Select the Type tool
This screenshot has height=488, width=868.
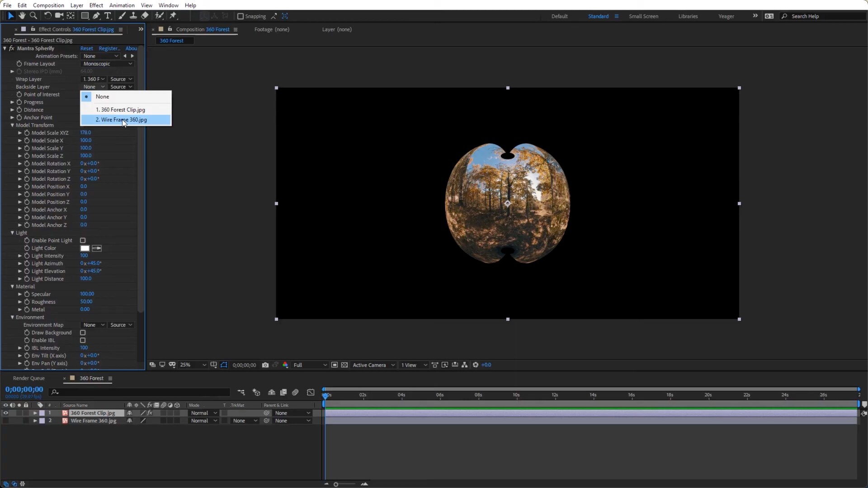(x=108, y=16)
